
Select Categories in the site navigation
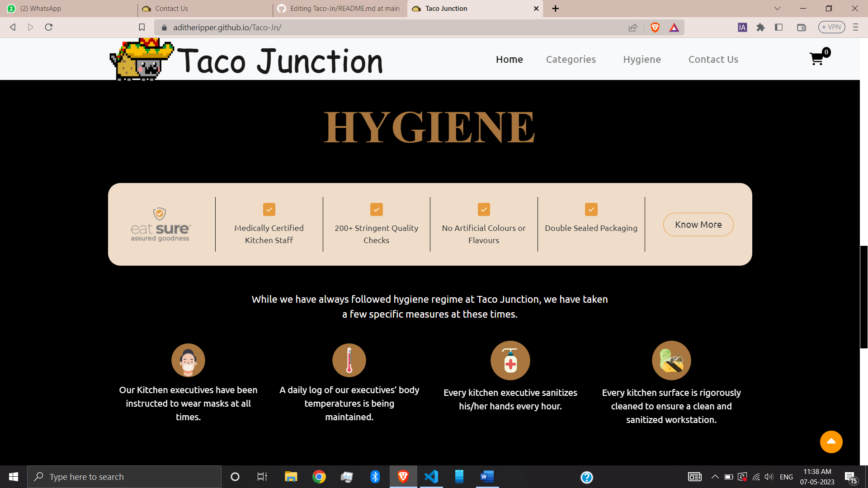pyautogui.click(x=571, y=59)
